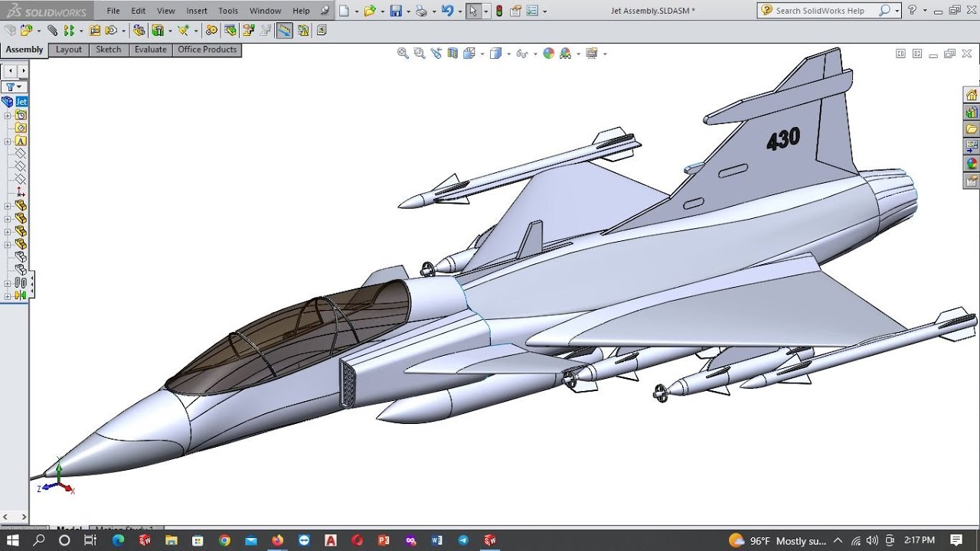Click the Help question mark button
980x551 pixels.
pos(912,11)
